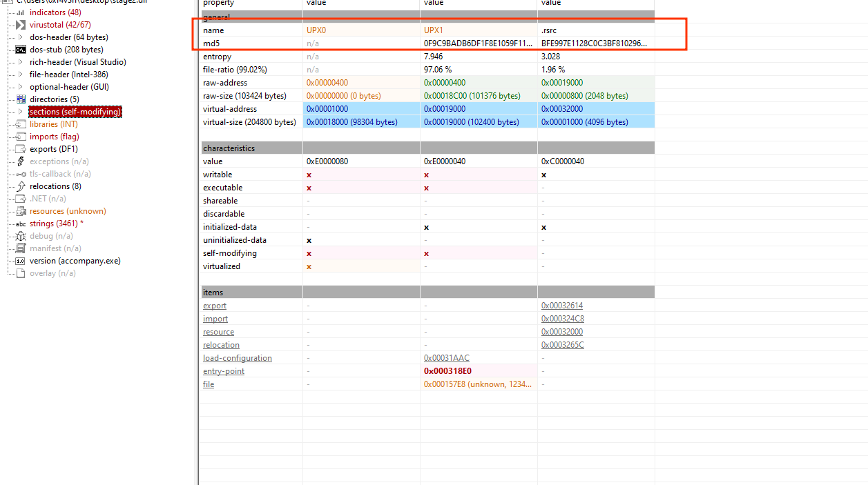Click the dos-stub console icon
868x485 pixels.
(21, 50)
